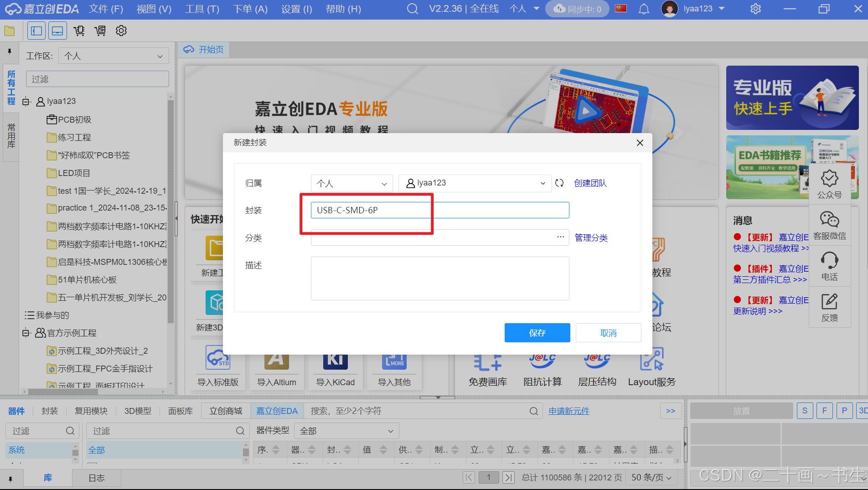Click the pin icon at bottom-left panel

(x=10, y=479)
